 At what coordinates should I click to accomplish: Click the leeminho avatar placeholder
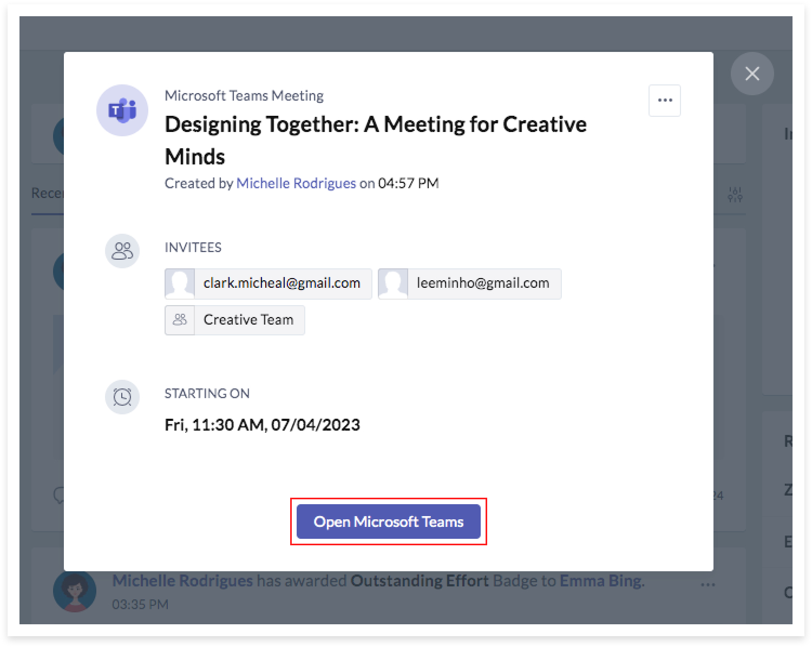pos(393,283)
